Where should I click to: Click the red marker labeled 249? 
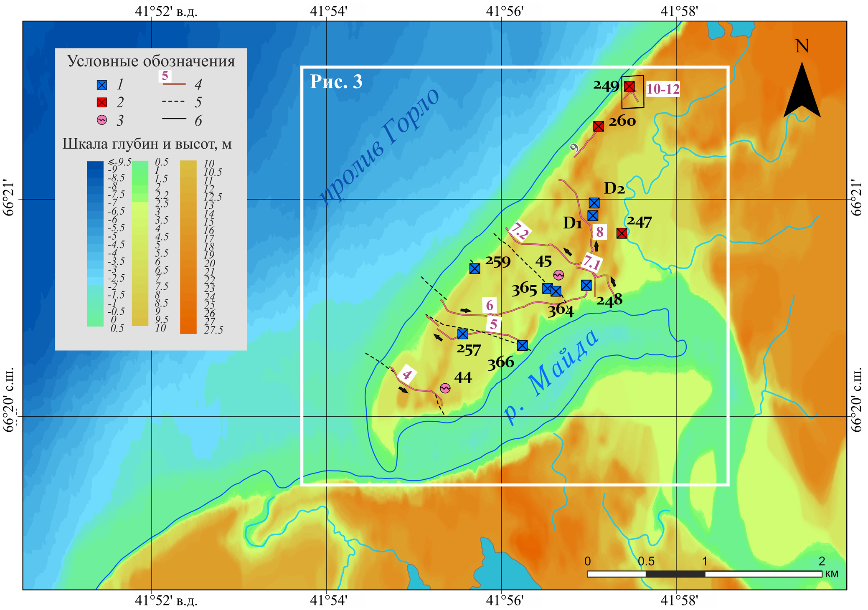tap(629, 86)
